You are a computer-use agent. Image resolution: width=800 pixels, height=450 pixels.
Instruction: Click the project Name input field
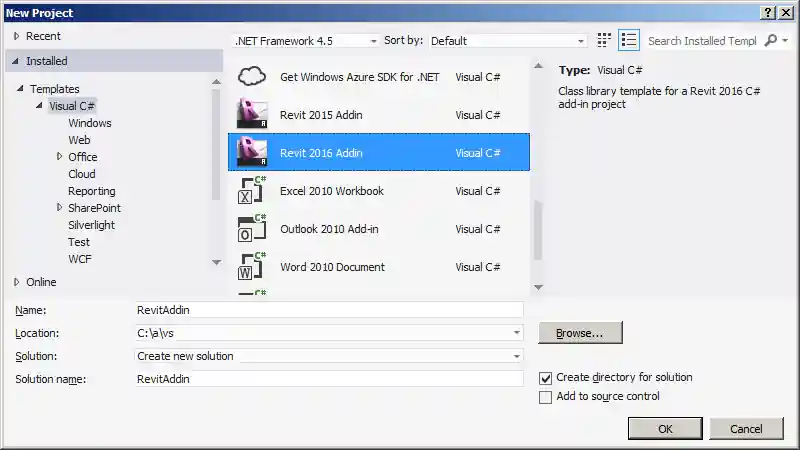(x=329, y=310)
